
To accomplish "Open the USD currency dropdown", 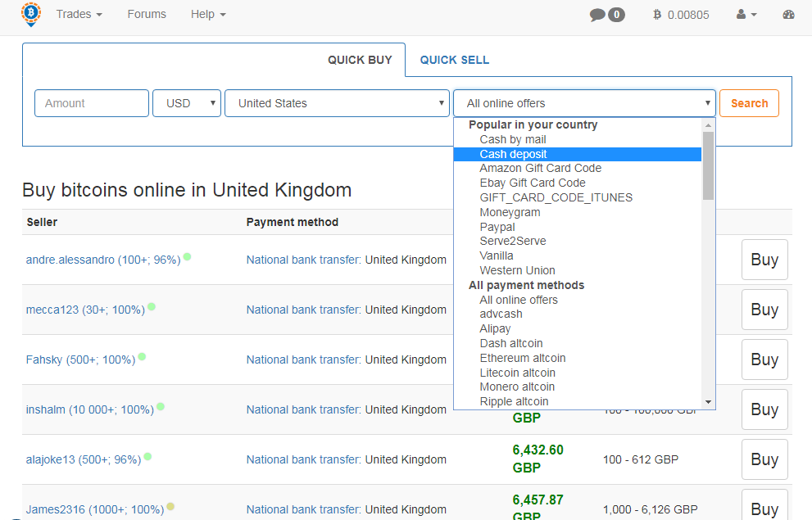I will (x=187, y=103).
